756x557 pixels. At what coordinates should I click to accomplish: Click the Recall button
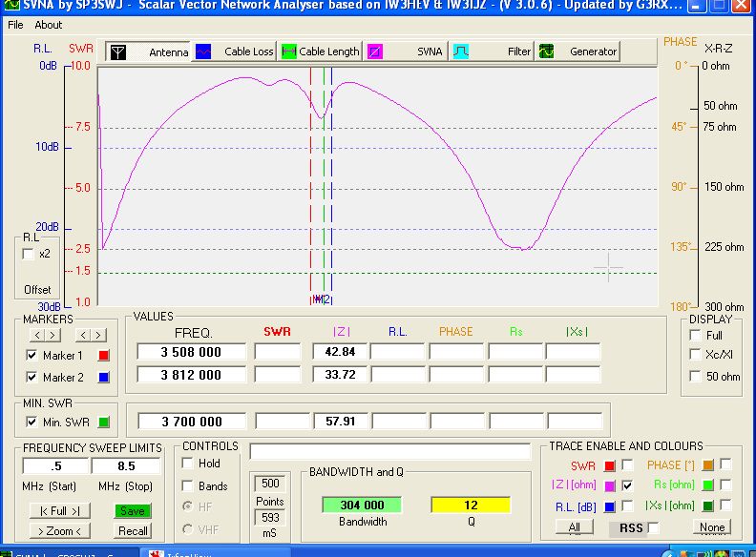tap(133, 530)
